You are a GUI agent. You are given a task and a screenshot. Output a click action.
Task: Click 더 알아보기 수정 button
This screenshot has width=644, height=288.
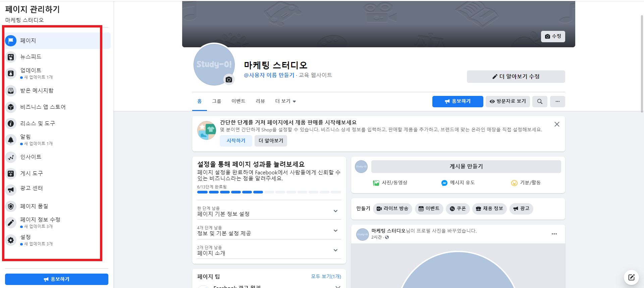tap(516, 76)
